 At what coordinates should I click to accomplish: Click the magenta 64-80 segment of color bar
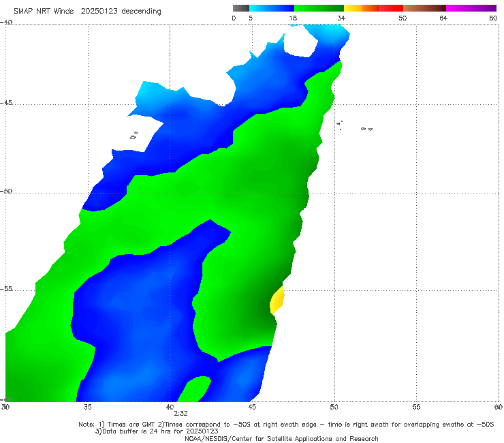tap(471, 8)
